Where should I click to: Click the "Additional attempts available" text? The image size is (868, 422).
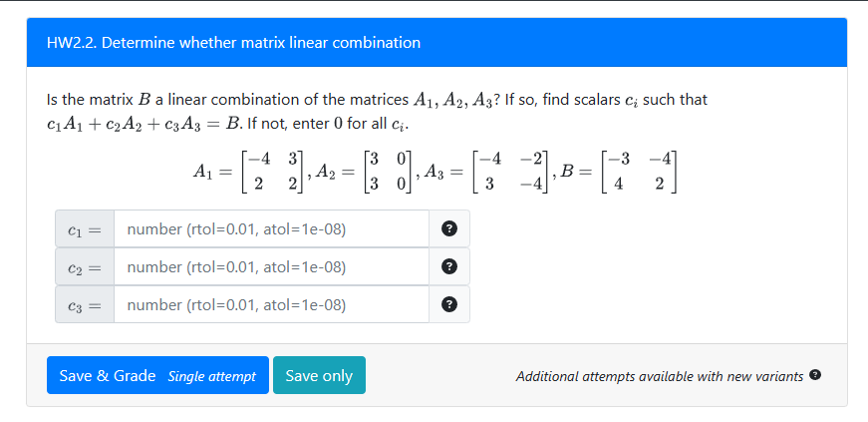click(x=660, y=376)
